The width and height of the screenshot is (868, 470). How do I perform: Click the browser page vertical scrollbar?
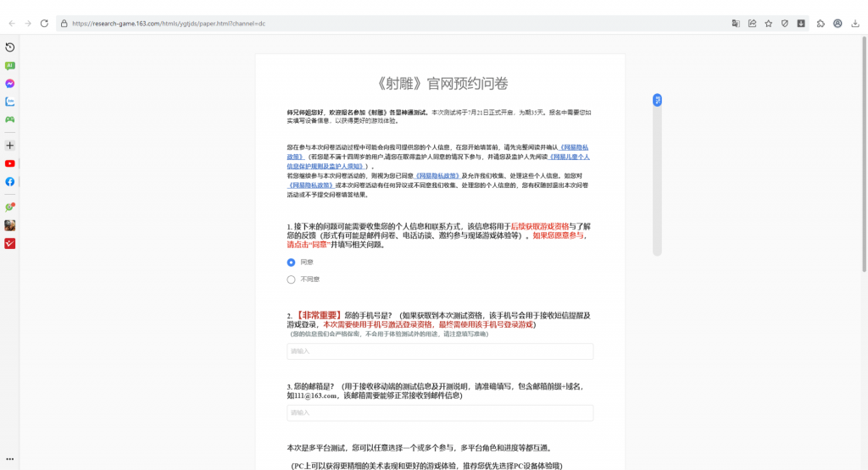pyautogui.click(x=864, y=155)
